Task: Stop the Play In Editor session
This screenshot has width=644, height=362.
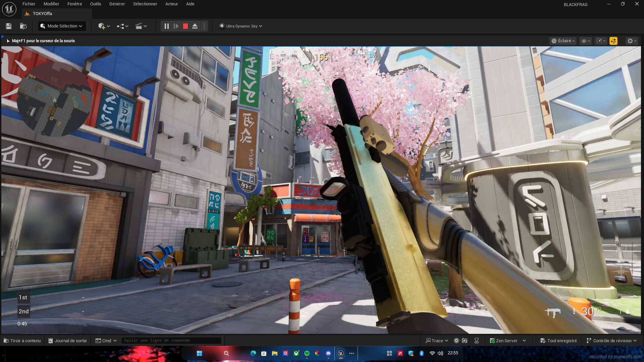Action: pos(185,26)
